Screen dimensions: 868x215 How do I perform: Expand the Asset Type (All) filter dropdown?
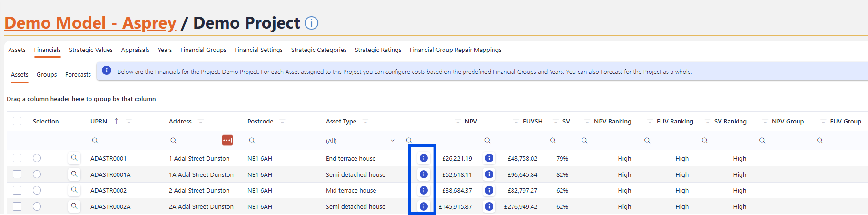tap(392, 141)
